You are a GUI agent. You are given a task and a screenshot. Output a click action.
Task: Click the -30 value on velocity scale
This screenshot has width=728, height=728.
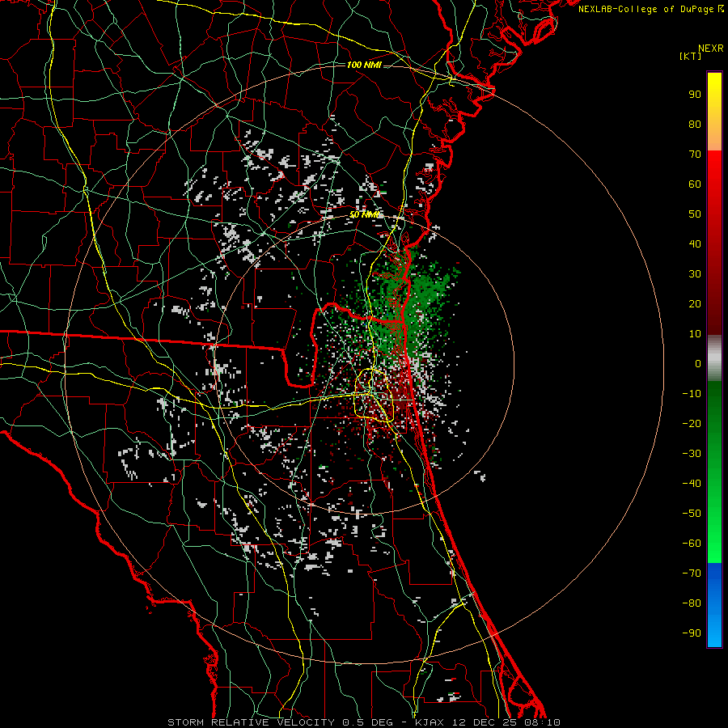[x=692, y=454]
